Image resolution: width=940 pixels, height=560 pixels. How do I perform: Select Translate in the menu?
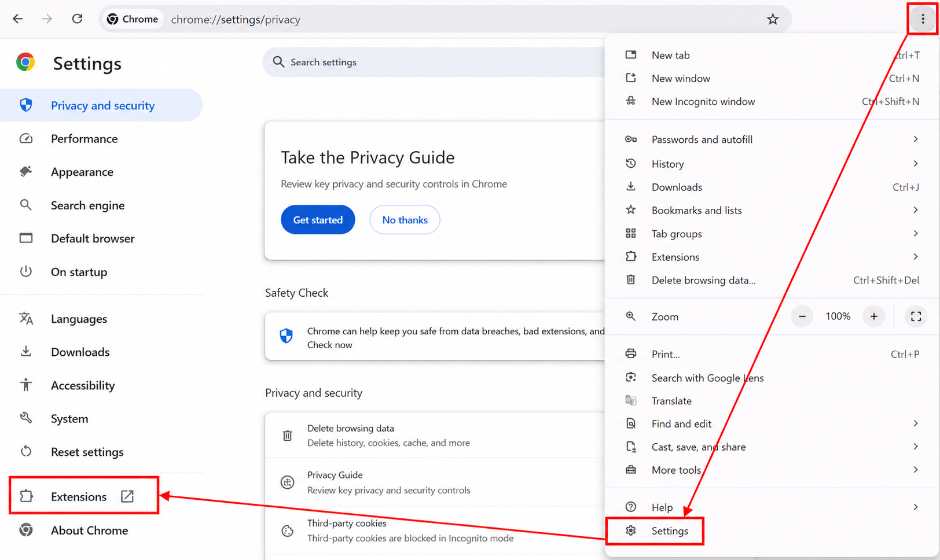click(772, 401)
